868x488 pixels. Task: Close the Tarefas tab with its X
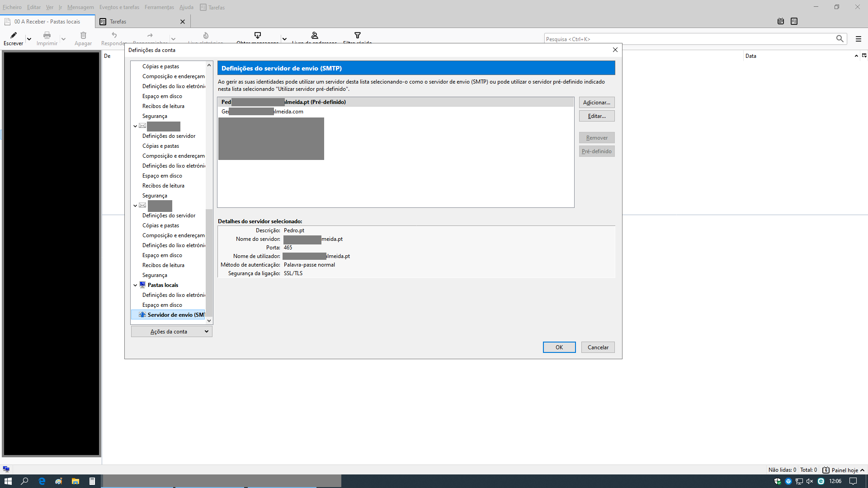point(183,22)
